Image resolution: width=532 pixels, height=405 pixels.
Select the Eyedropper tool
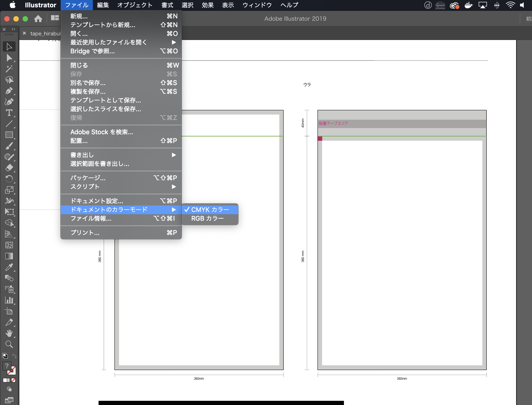pyautogui.click(x=9, y=267)
